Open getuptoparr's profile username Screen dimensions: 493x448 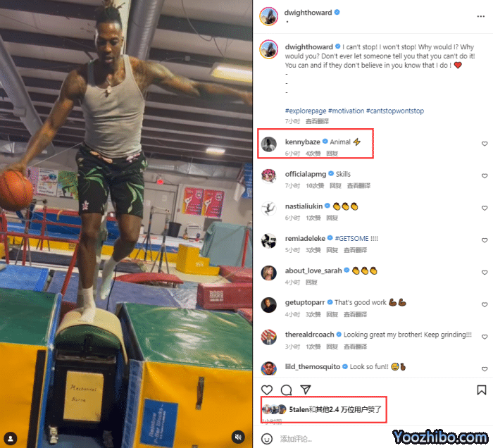coord(305,302)
